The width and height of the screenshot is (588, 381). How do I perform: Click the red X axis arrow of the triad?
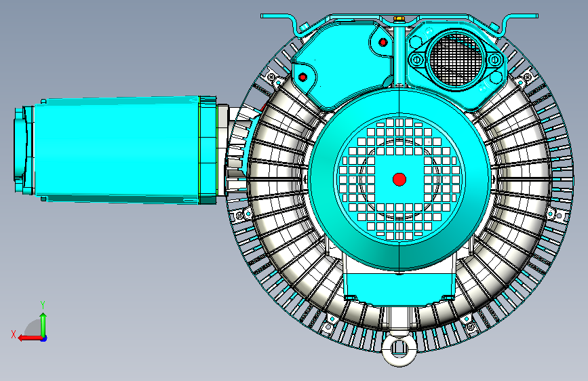click(29, 338)
